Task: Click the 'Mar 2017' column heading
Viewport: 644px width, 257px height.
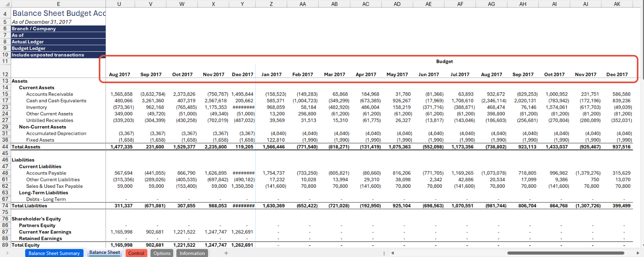Action: tap(335, 74)
